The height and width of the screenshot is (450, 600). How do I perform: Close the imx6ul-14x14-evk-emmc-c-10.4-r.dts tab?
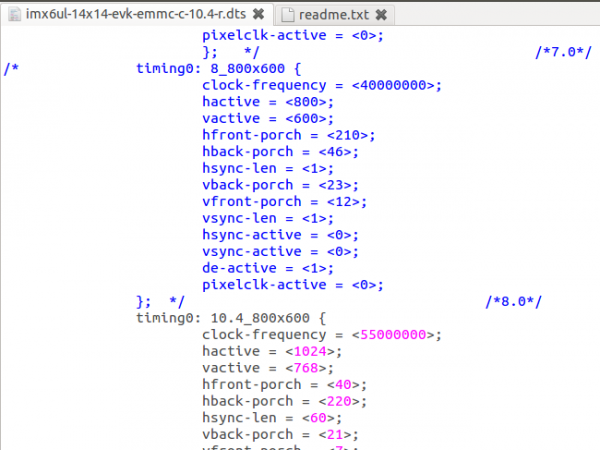point(258,15)
